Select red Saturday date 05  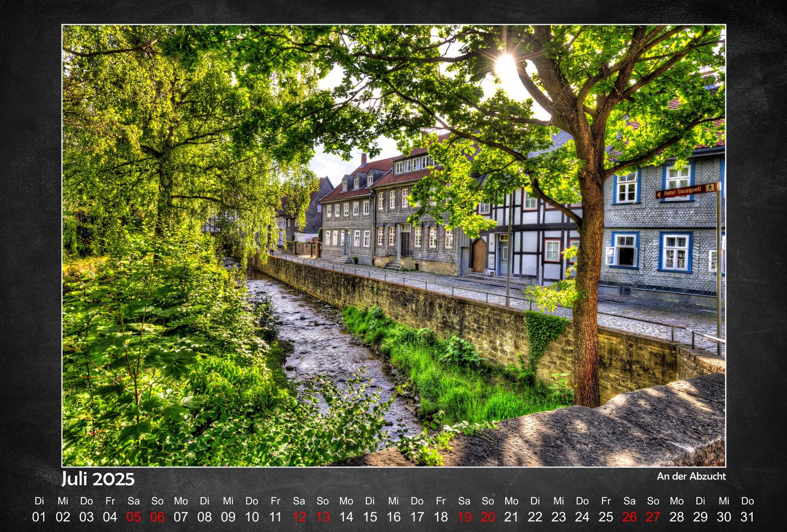(x=134, y=517)
